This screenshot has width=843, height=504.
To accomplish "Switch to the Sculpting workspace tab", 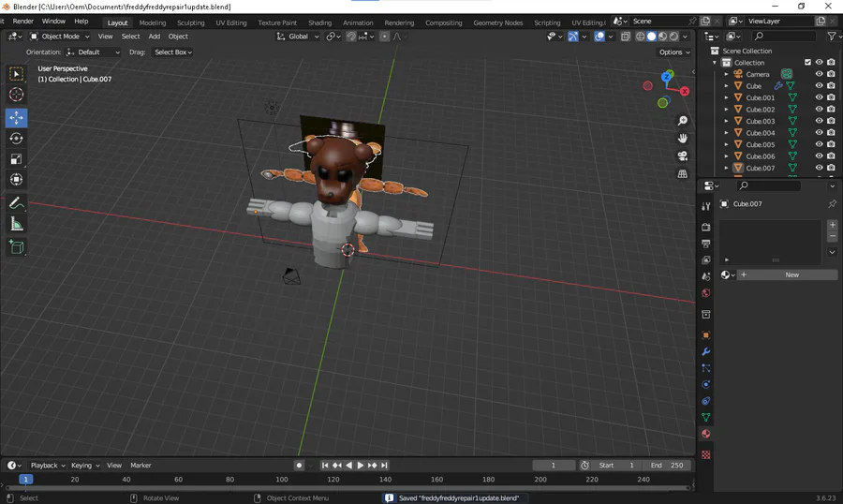I will (x=190, y=22).
